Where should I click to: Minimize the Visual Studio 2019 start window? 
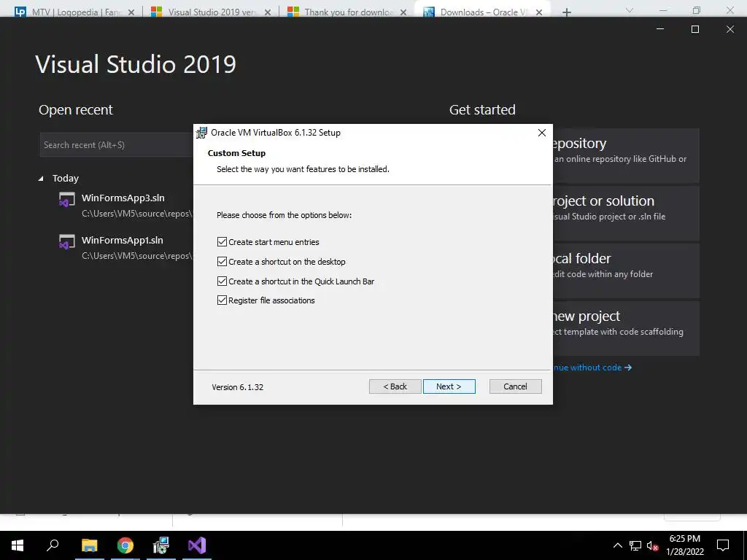(660, 29)
